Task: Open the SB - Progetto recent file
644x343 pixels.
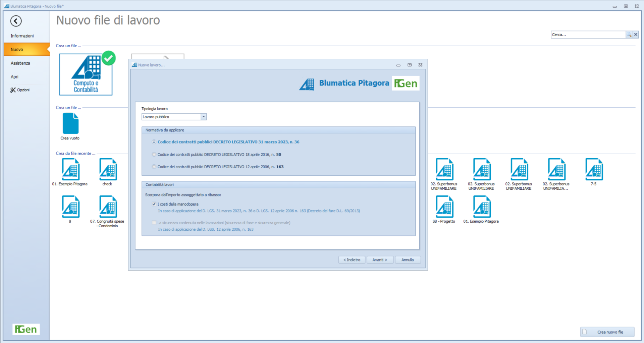Action: tap(444, 207)
